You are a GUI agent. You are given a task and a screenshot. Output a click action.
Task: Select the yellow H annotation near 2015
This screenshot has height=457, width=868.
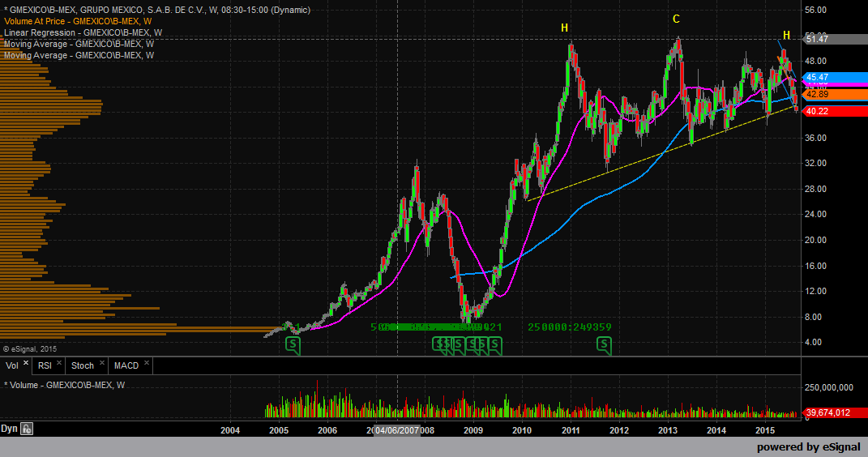point(786,36)
